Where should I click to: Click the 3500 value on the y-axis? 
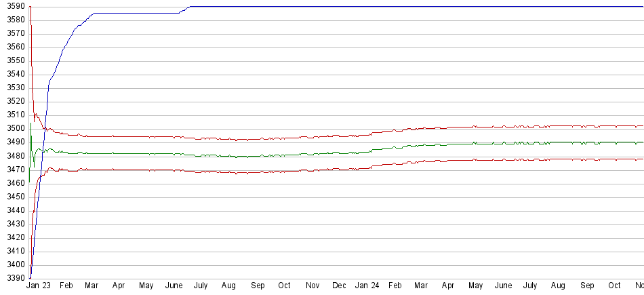tap(14, 129)
